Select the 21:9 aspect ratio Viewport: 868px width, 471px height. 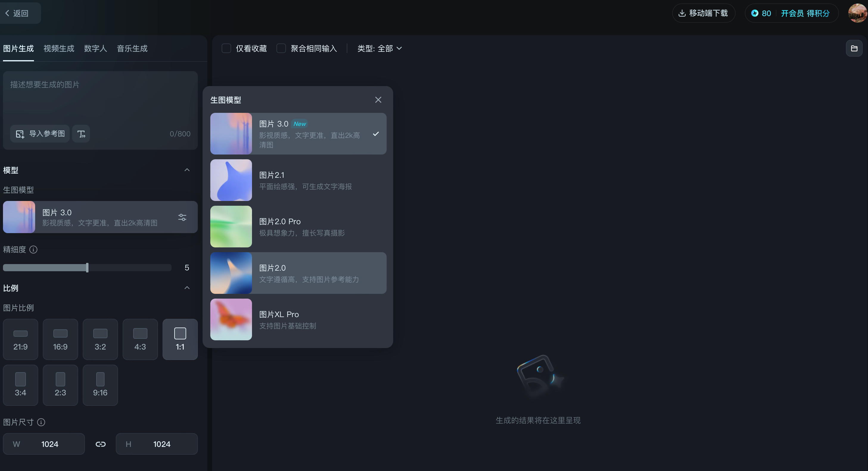coord(21,339)
